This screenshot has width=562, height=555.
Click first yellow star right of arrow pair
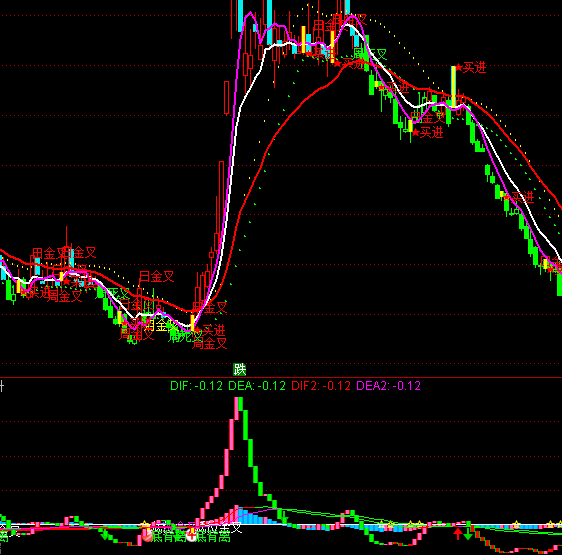click(516, 525)
